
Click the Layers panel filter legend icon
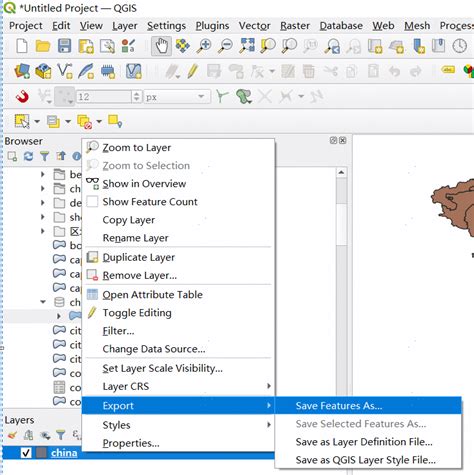tap(60, 435)
